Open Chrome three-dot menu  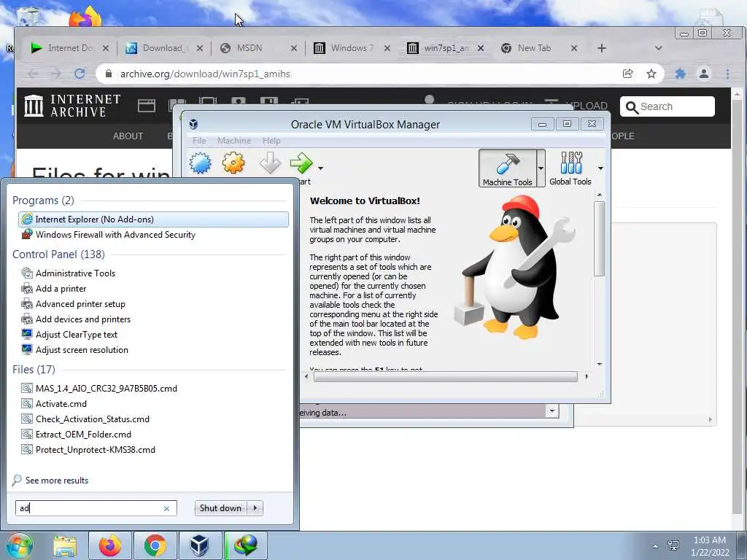click(x=727, y=74)
